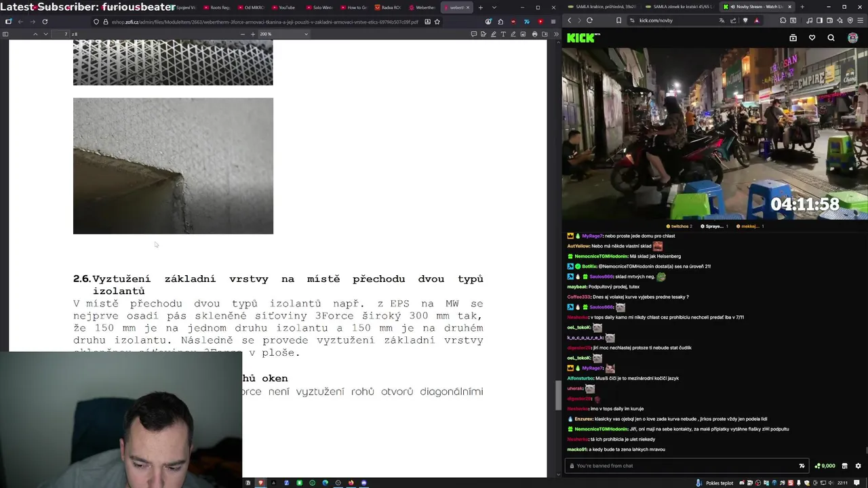Open a new tab in left browser
868x488 pixels.
click(480, 7)
